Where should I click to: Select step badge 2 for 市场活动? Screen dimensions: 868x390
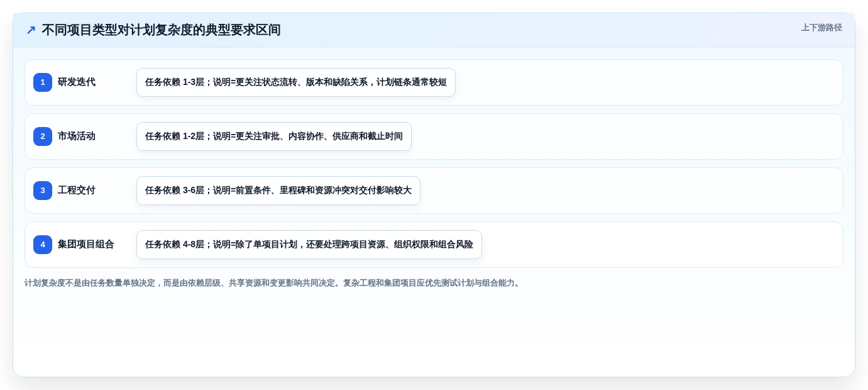(x=43, y=136)
